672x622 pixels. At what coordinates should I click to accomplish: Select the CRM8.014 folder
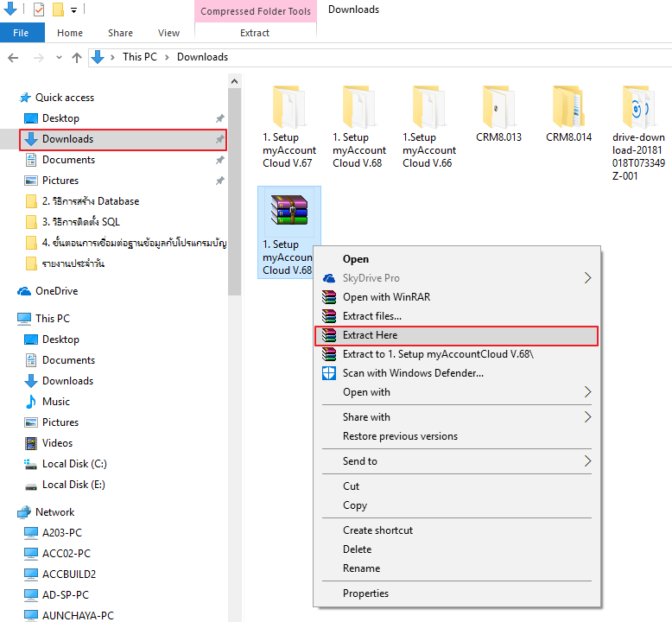point(568,114)
